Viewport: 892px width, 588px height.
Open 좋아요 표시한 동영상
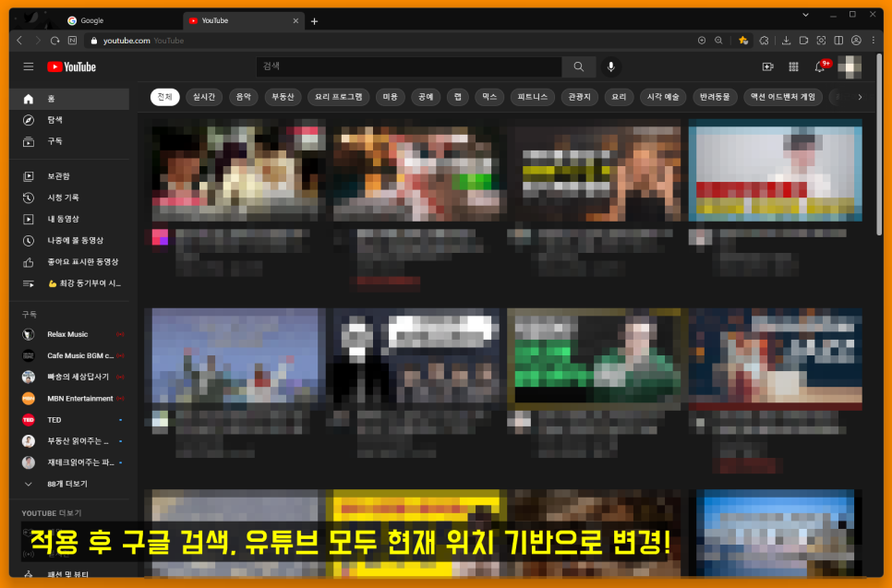click(x=69, y=261)
